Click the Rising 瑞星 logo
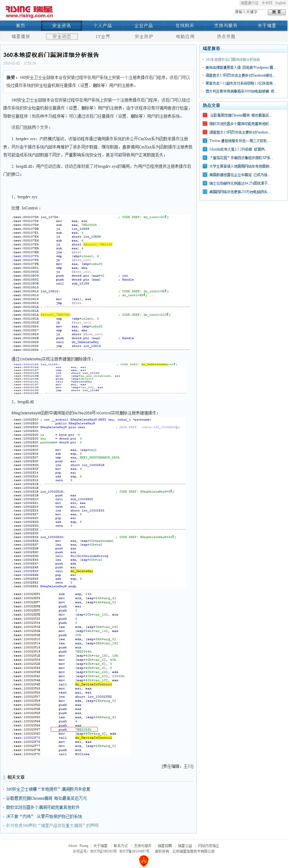 tap(29, 11)
